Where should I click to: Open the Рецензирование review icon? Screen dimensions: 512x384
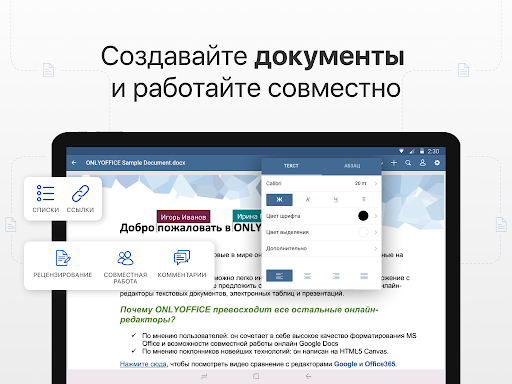coord(63,258)
